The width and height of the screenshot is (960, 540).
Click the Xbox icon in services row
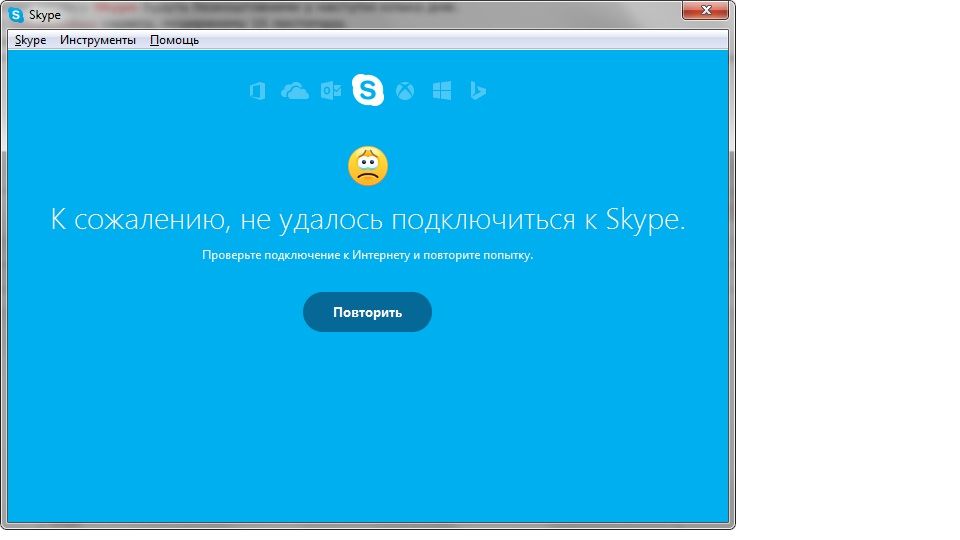click(405, 91)
